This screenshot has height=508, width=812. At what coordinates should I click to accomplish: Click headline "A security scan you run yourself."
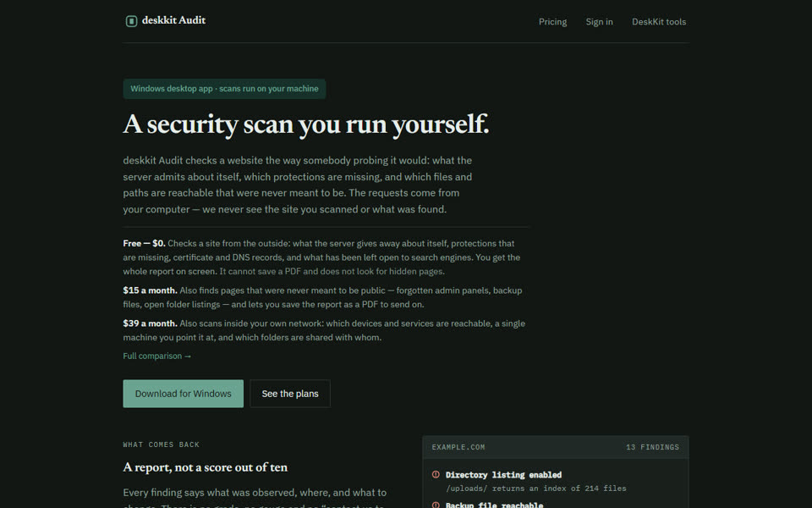(306, 124)
